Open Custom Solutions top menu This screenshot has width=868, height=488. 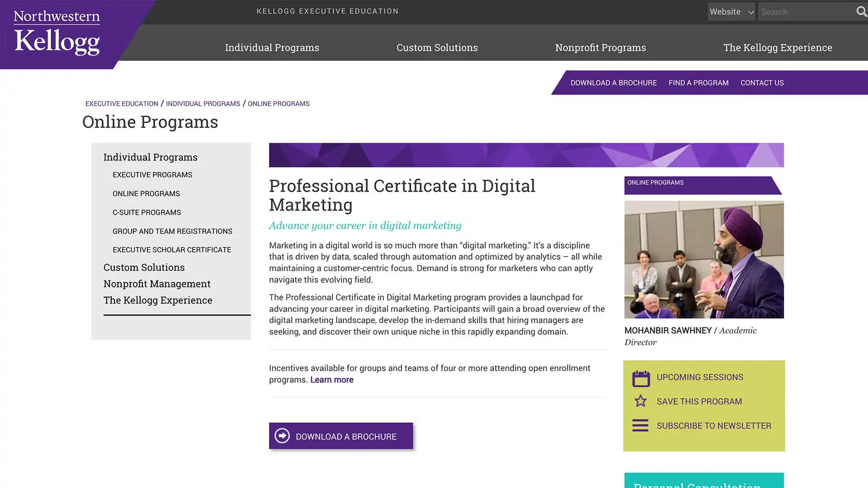[437, 47]
